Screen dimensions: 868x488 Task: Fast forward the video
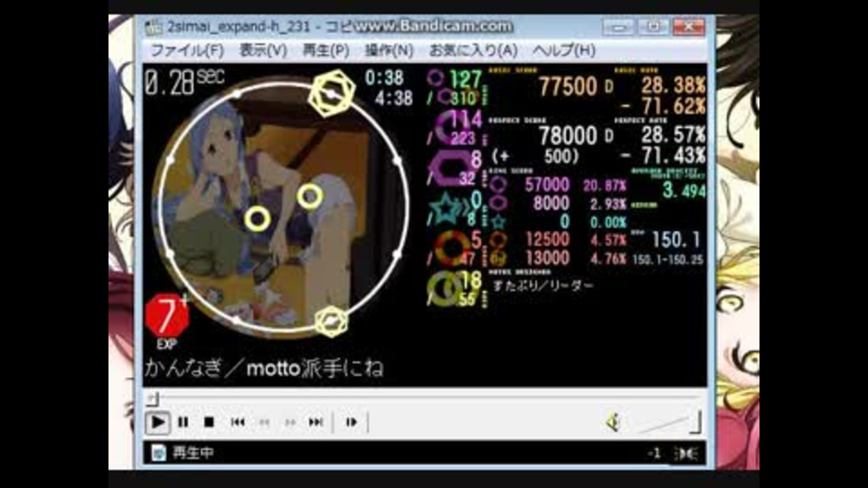point(290,422)
